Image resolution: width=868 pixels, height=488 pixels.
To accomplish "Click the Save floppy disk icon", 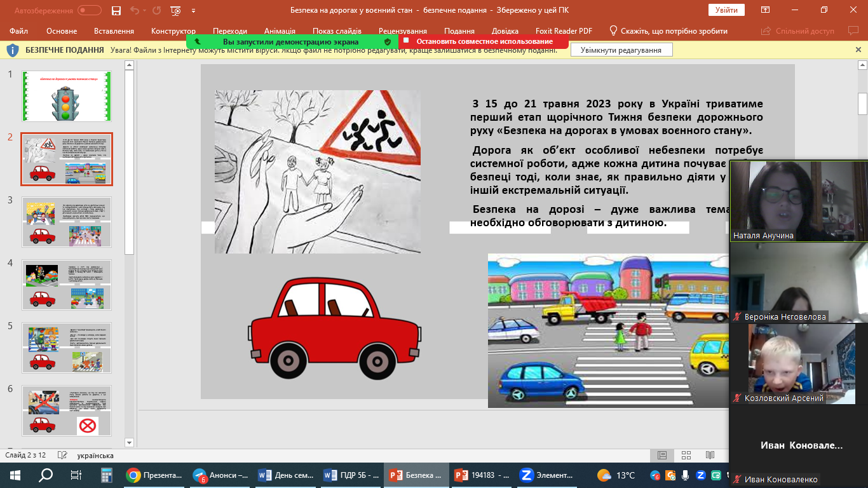I will (x=116, y=10).
